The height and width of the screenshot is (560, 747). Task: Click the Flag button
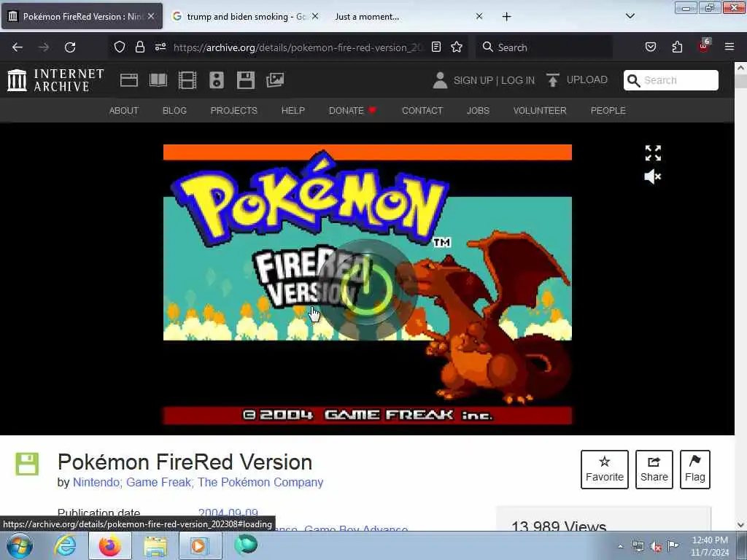(x=695, y=470)
